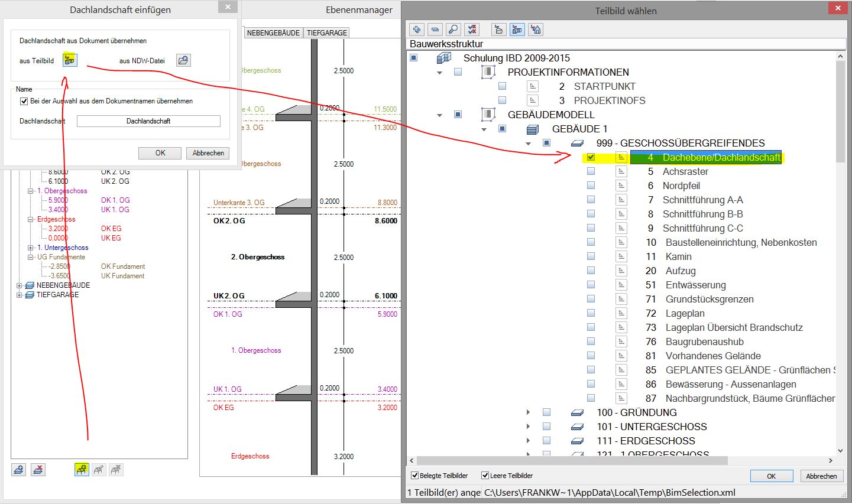This screenshot has width=852, height=504.
Task: Toggle 'Bei der Auswahl' name checkbox
Action: tap(24, 101)
